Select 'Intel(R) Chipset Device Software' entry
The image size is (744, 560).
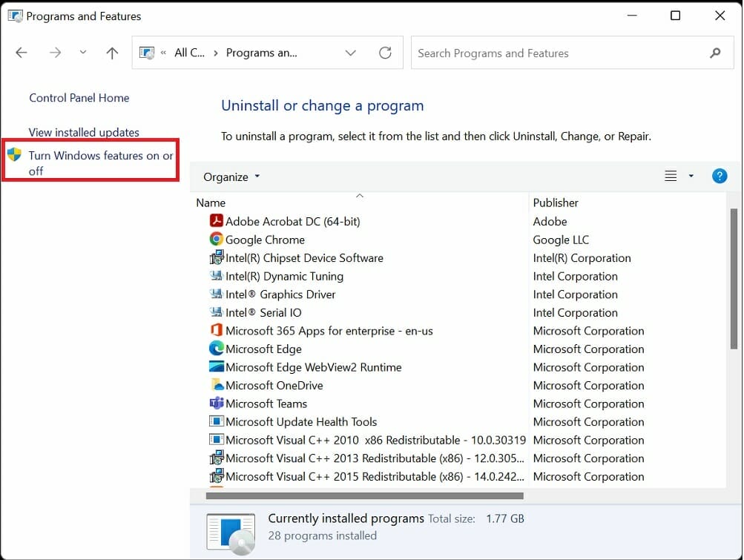pos(304,258)
